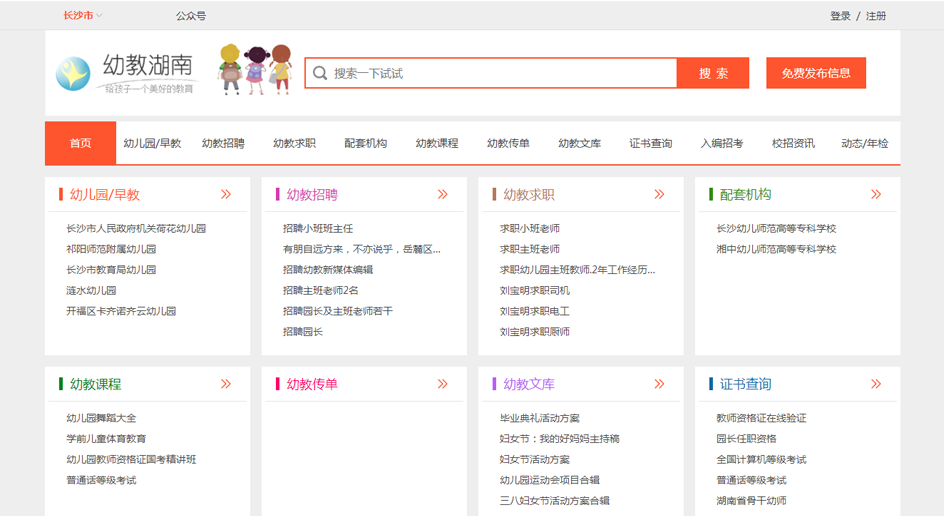Focus the 搜索一下试试 search input field
Viewport: 944px width, 516px height.
click(x=500, y=73)
